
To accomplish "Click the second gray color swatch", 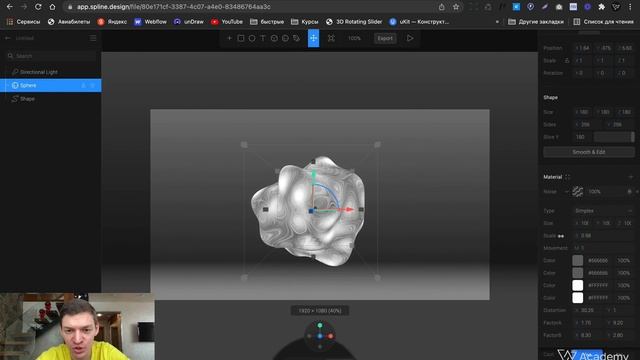I will coord(578,273).
